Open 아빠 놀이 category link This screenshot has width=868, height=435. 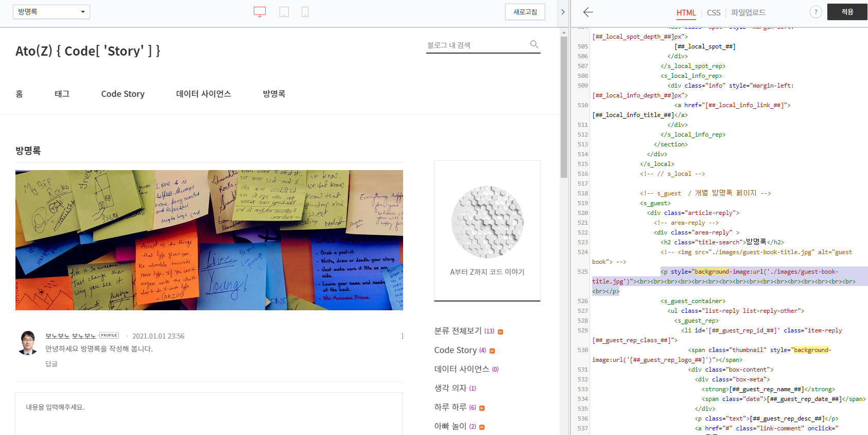click(x=450, y=426)
